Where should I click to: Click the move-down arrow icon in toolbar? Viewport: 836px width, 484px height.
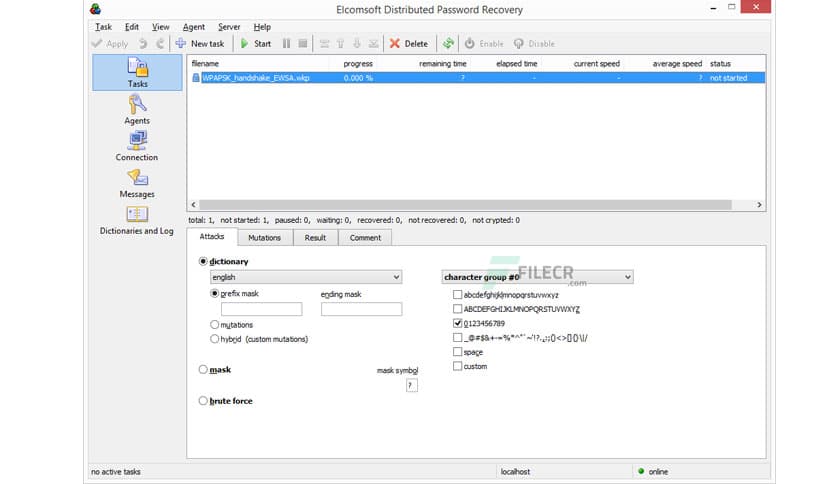[357, 44]
